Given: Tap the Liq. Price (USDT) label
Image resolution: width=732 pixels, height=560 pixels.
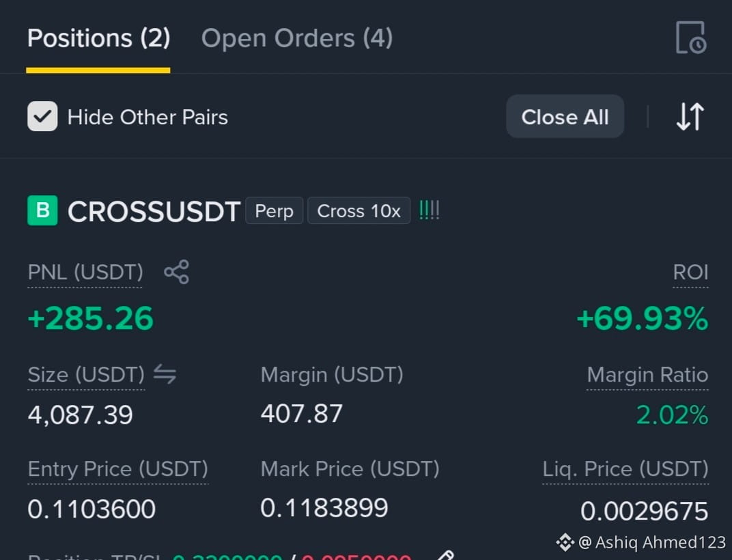Looking at the screenshot, I should point(625,469).
